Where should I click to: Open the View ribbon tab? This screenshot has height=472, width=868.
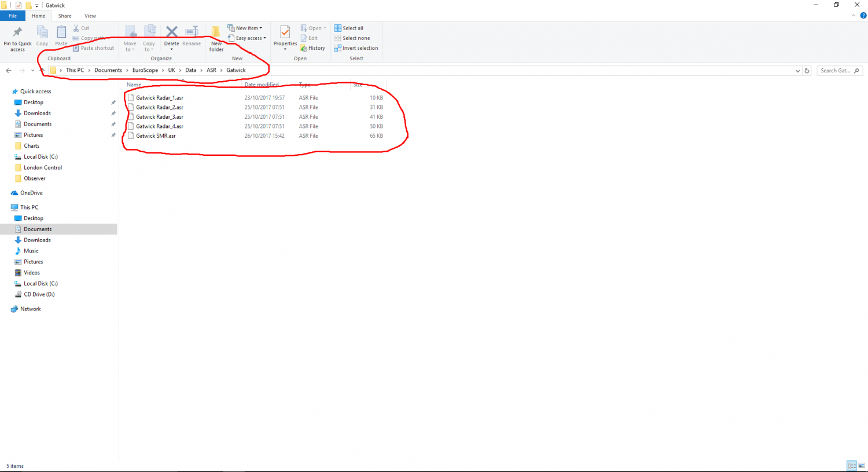tap(90, 16)
